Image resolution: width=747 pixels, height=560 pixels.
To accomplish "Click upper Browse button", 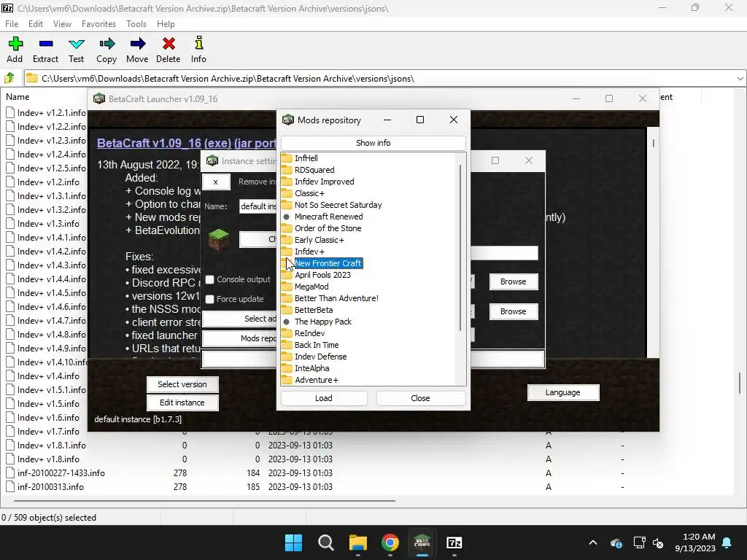I will [x=514, y=281].
